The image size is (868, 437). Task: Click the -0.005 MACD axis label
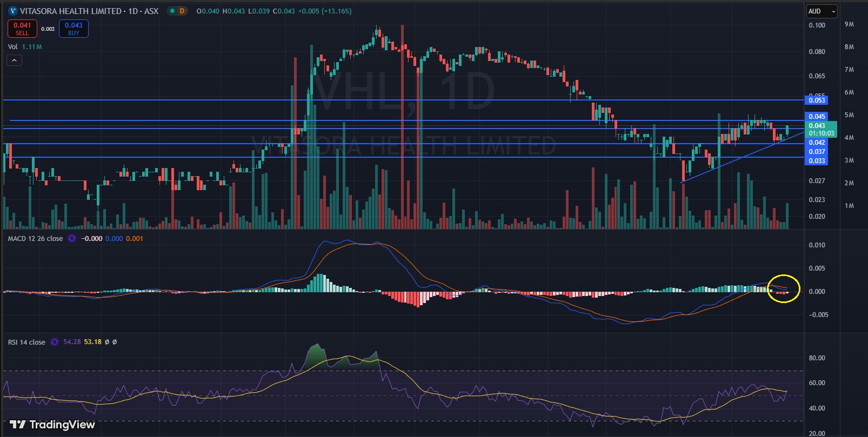click(x=818, y=315)
